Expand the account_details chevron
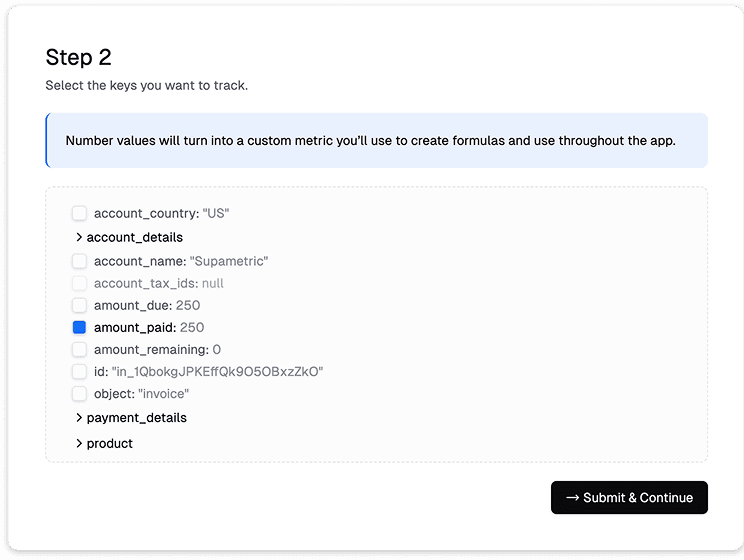The image size is (744, 560). click(x=79, y=238)
